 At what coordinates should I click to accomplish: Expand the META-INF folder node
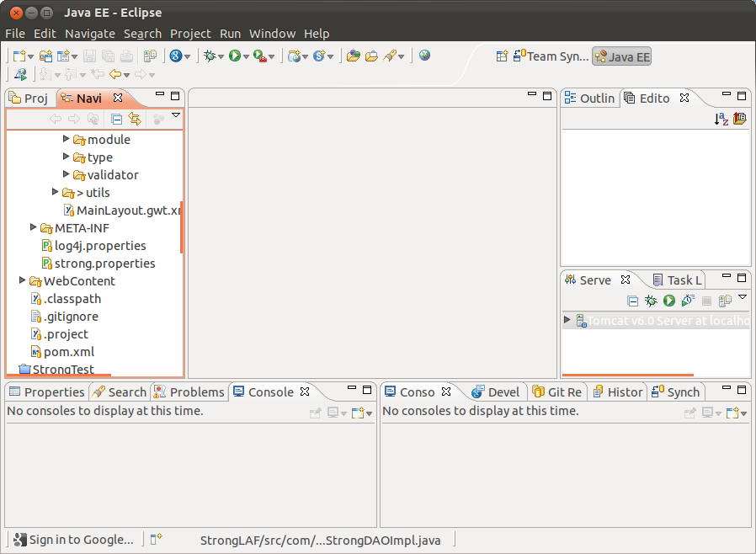tap(34, 227)
